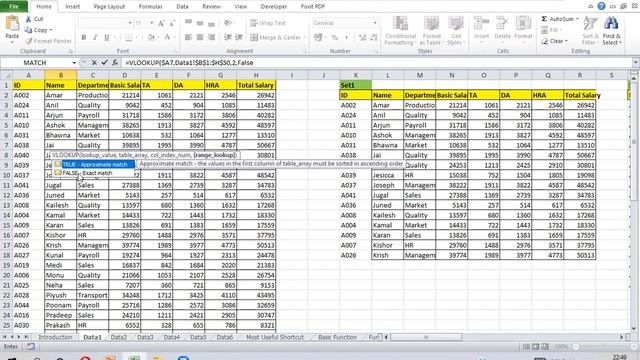Viewport: 640px width, 360px height.
Task: Open the Most Useful Shortcut sheet
Action: 275,337
